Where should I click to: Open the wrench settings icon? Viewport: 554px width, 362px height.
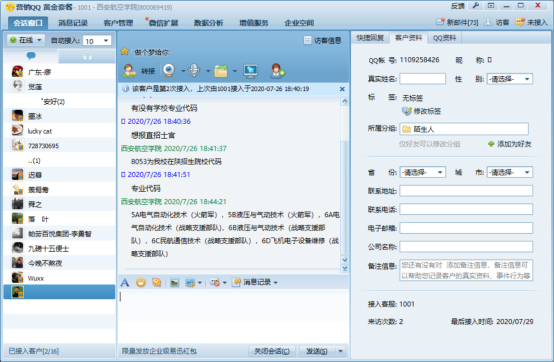click(476, 6)
